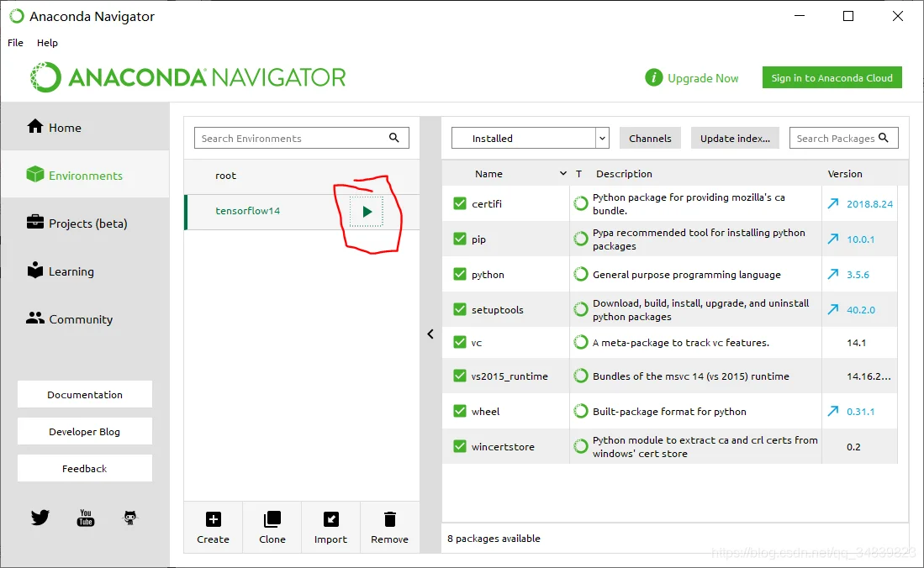Screen dimensions: 924x568
Task: Click the wheel package type icon
Action: point(580,411)
